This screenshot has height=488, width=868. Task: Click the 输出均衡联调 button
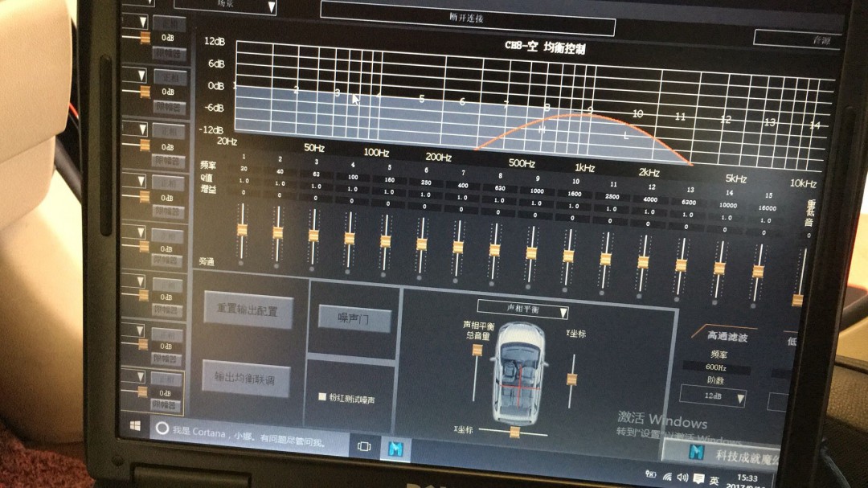245,379
